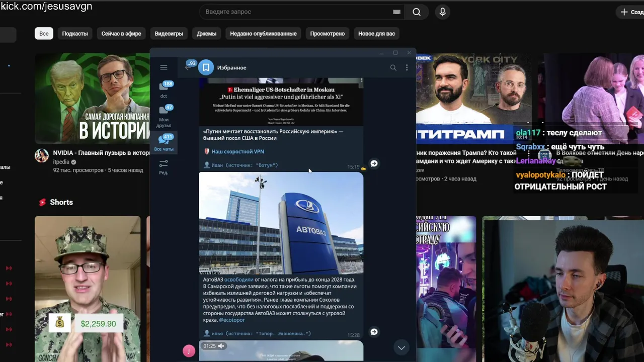Start YouTube voice search microphone
Image resolution: width=644 pixels, height=362 pixels.
click(x=443, y=12)
